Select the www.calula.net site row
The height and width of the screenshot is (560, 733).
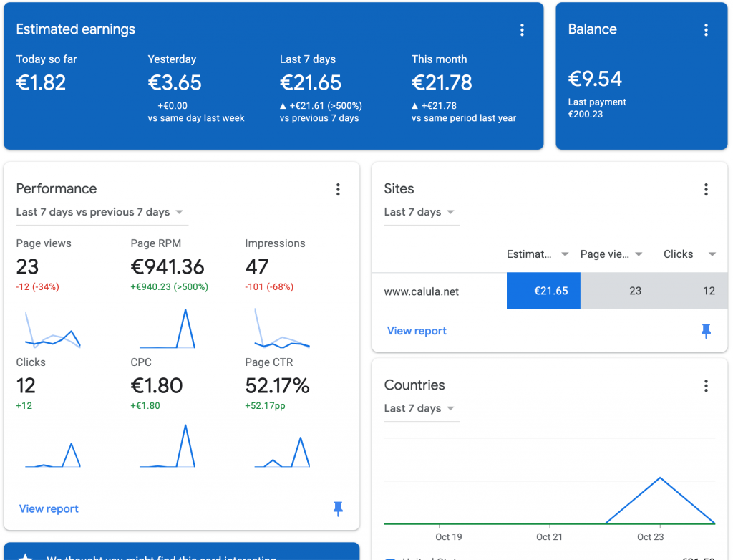pos(422,291)
